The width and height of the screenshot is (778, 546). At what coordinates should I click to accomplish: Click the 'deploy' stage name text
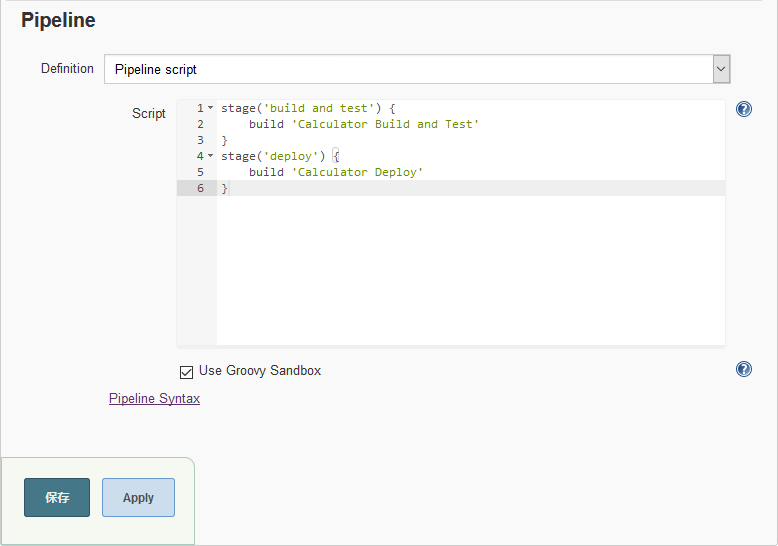(291, 156)
